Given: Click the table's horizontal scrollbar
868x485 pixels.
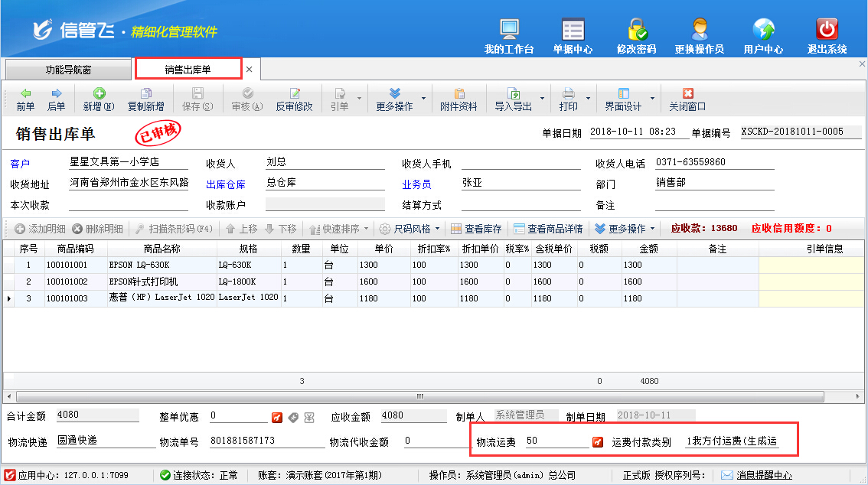Looking at the screenshot, I should pos(419,397).
